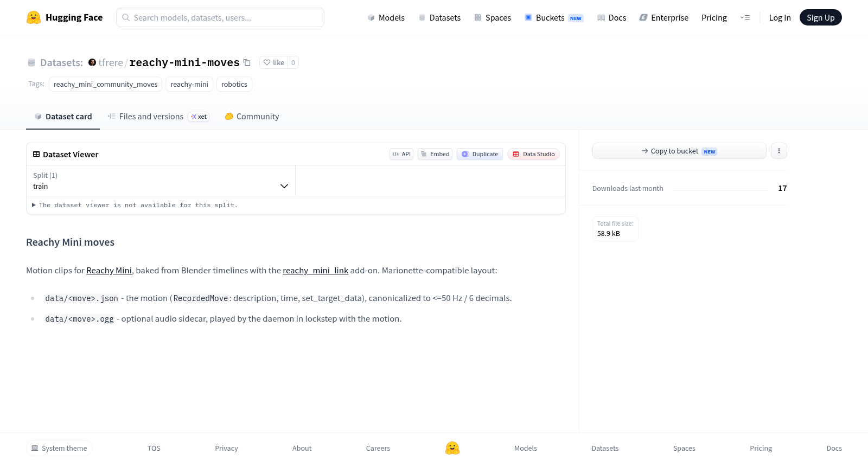
Task: Open the TOS footer link
Action: [x=154, y=448]
